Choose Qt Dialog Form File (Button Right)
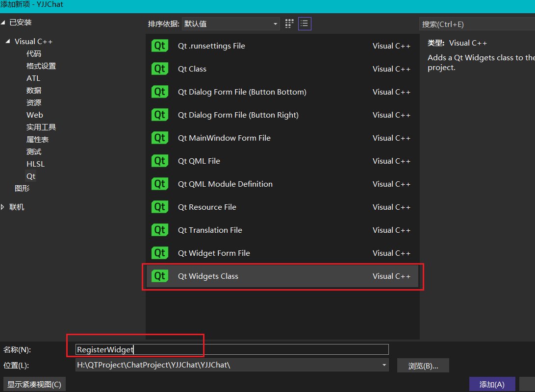Screen dimensions: 535x392 282,115
